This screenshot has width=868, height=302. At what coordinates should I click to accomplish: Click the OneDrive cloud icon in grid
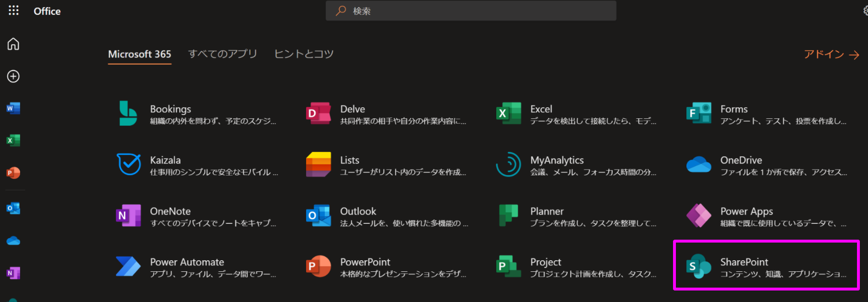coord(699,164)
